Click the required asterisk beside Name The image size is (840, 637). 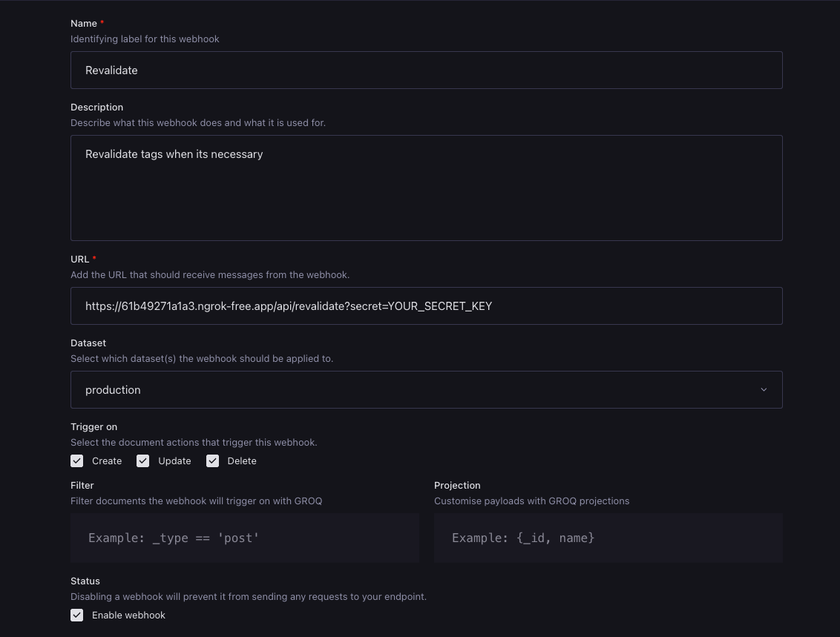pos(102,23)
